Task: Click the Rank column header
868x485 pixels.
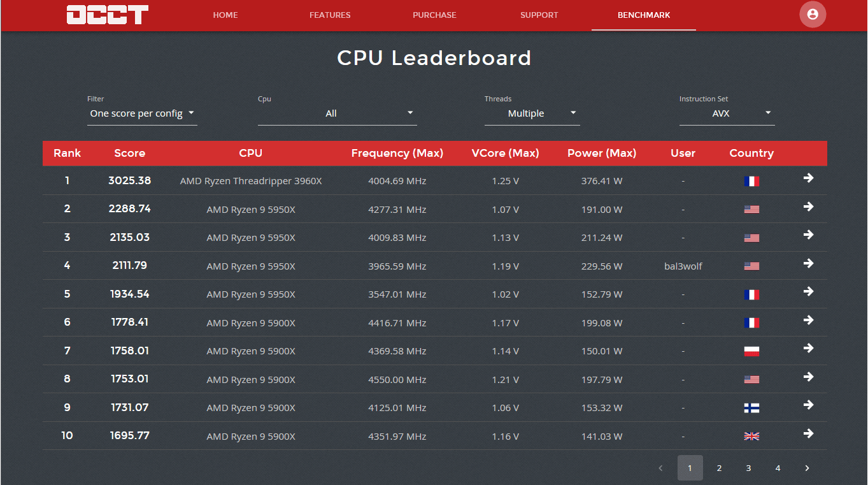Action: (67, 153)
